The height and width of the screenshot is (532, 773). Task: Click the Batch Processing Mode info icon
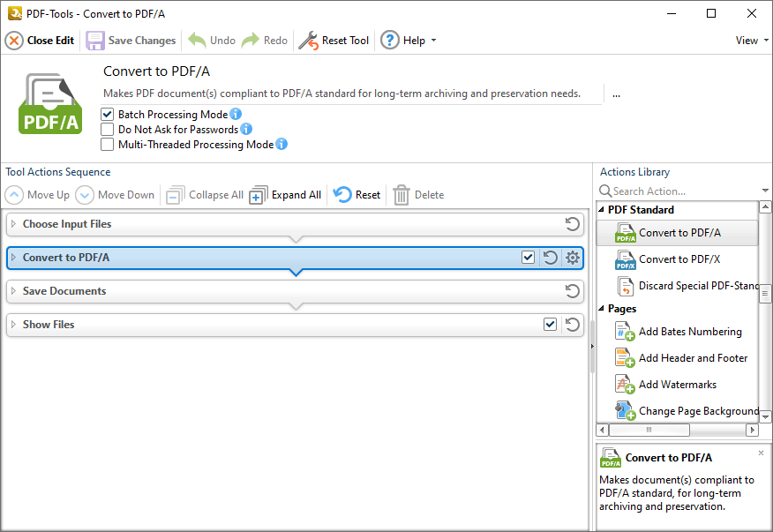tap(236, 114)
